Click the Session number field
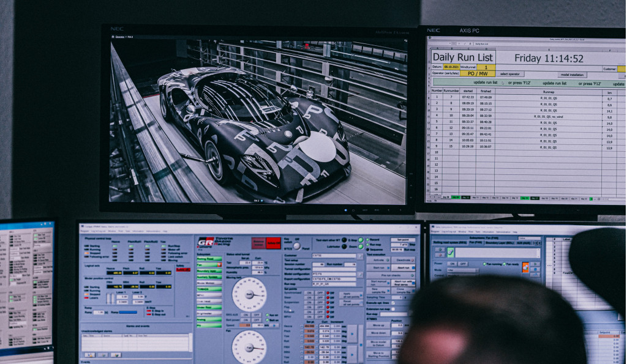627x364 pixels. tap(318, 264)
